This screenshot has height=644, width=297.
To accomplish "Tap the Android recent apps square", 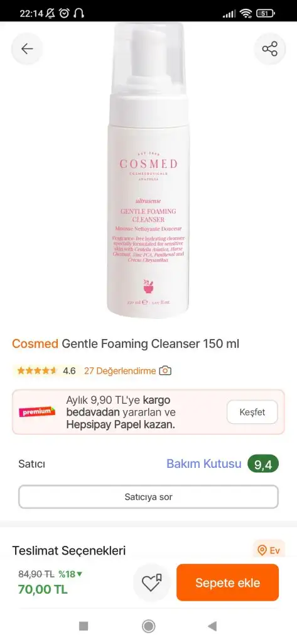I will 84,626.
